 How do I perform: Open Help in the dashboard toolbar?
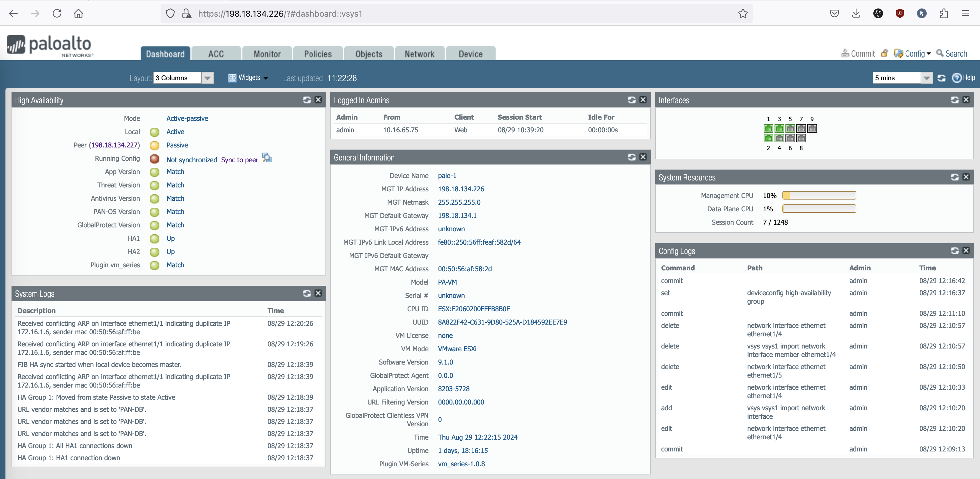click(x=964, y=78)
